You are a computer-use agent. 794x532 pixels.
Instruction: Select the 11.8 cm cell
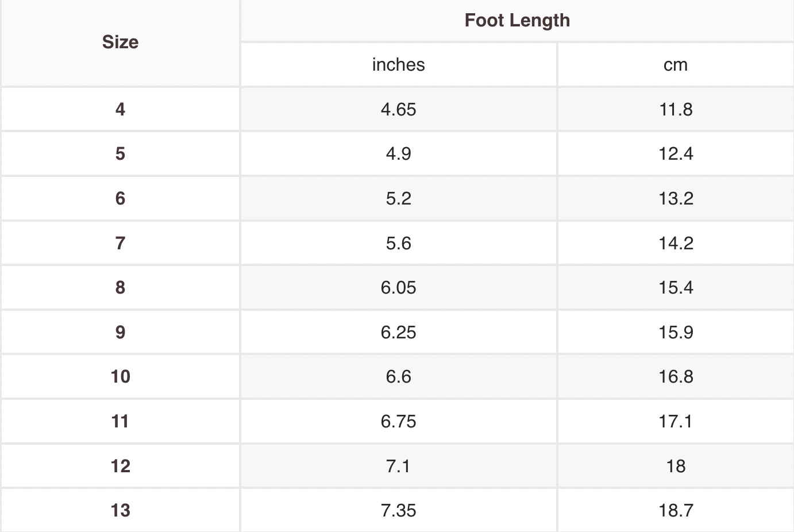tap(676, 109)
